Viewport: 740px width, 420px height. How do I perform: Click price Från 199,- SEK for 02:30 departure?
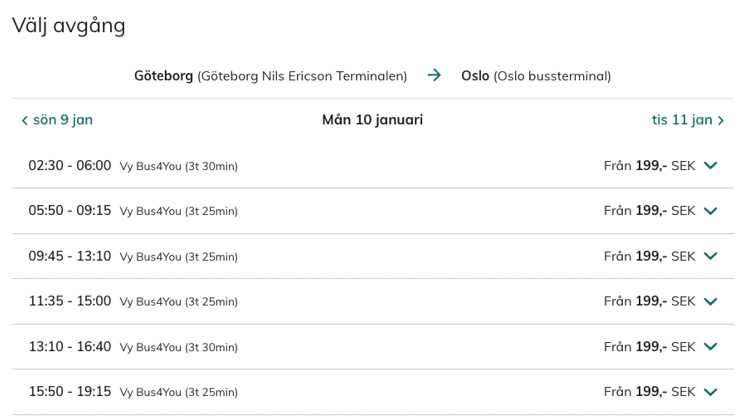(649, 166)
